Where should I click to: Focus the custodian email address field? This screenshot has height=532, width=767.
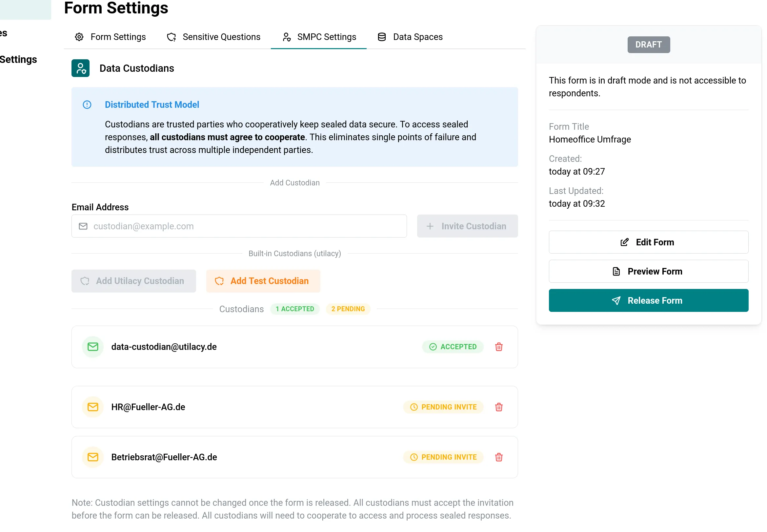244,226
